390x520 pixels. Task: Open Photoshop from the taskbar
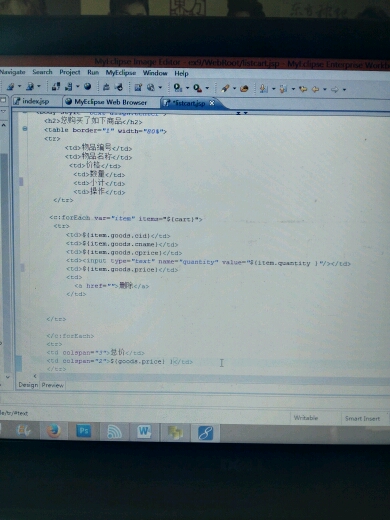[x=83, y=432]
